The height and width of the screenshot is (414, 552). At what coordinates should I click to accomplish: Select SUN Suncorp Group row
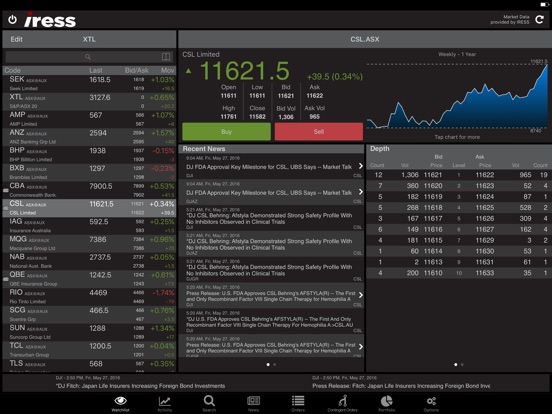(89, 332)
